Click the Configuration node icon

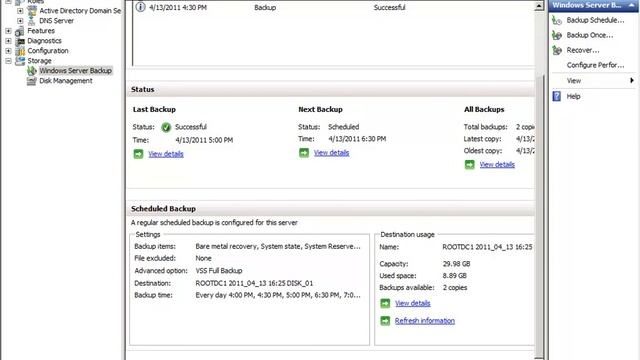[20, 51]
